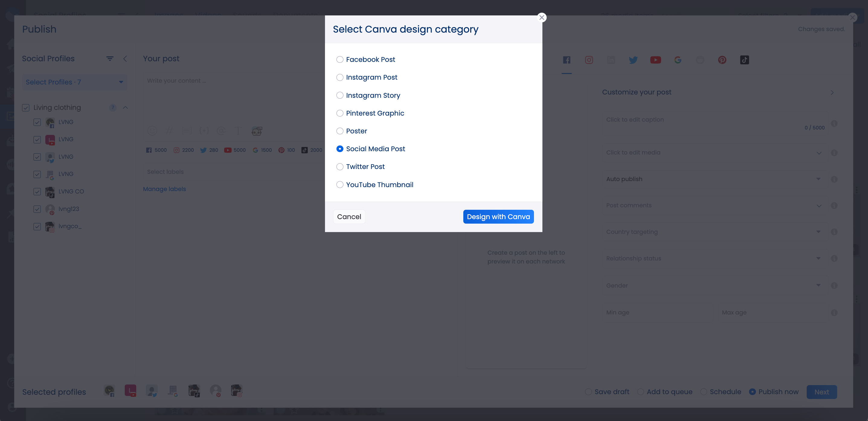The width and height of the screenshot is (868, 421).
Task: Click the Design with Canva button
Action: click(498, 217)
